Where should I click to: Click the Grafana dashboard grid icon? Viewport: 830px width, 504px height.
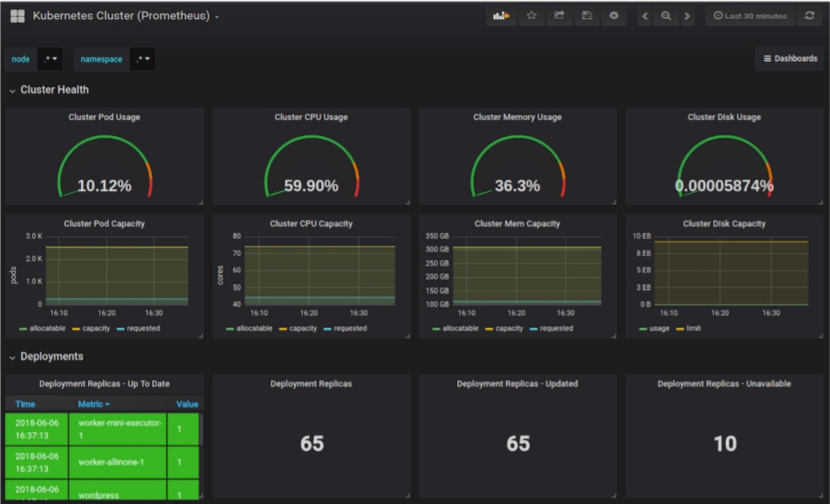click(17, 16)
